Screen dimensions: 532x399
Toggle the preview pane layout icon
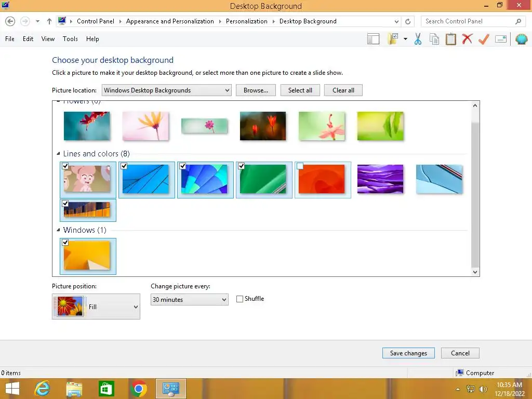point(373,39)
